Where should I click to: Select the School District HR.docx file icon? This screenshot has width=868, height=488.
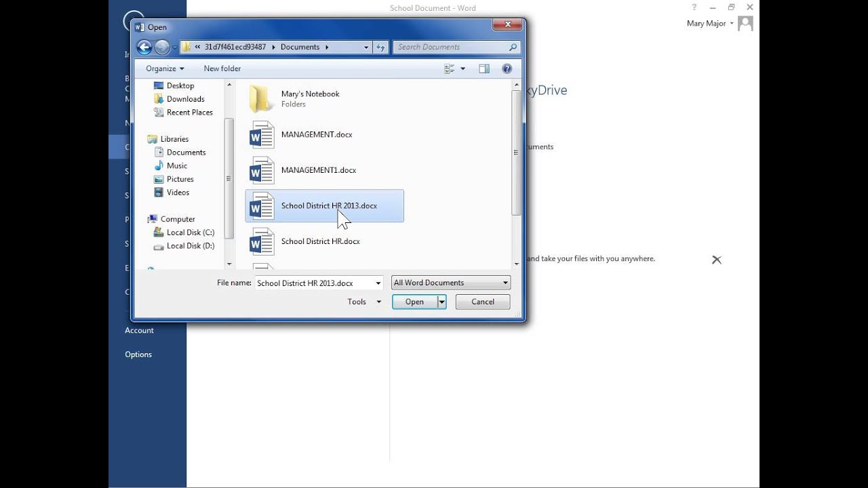tap(262, 241)
